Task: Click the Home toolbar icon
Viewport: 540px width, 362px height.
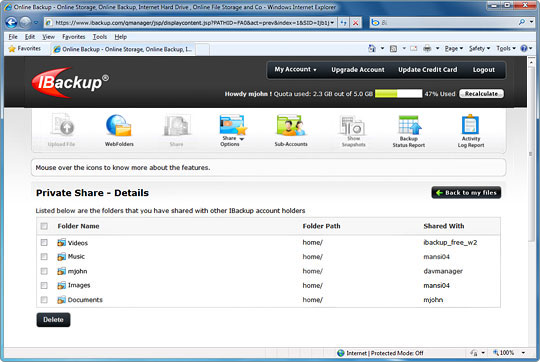Action: 372,49
